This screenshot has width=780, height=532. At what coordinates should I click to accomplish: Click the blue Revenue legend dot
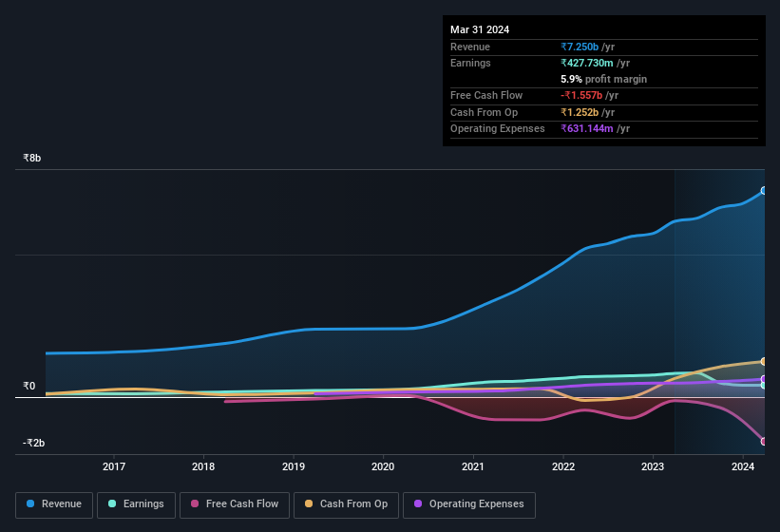[x=31, y=504]
